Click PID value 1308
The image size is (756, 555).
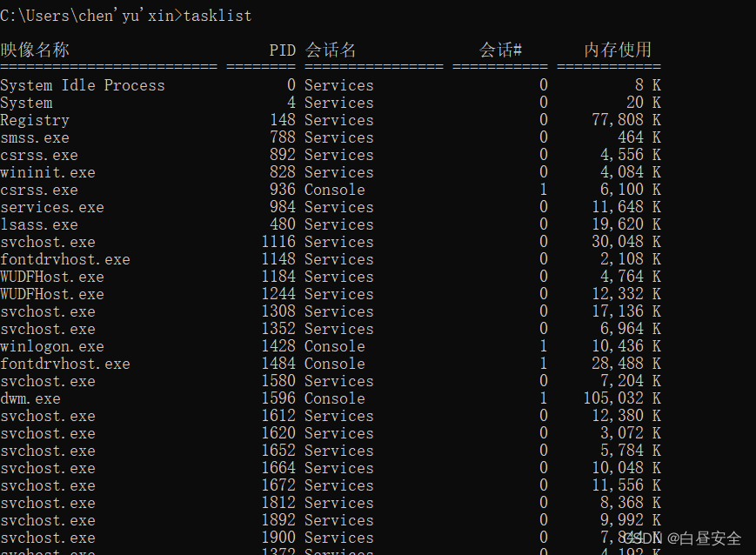tap(278, 311)
